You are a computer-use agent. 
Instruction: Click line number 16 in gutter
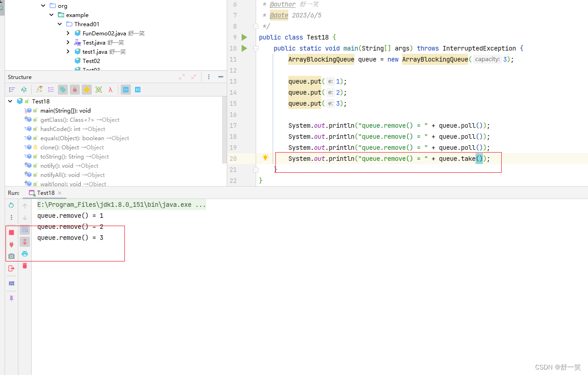click(233, 114)
